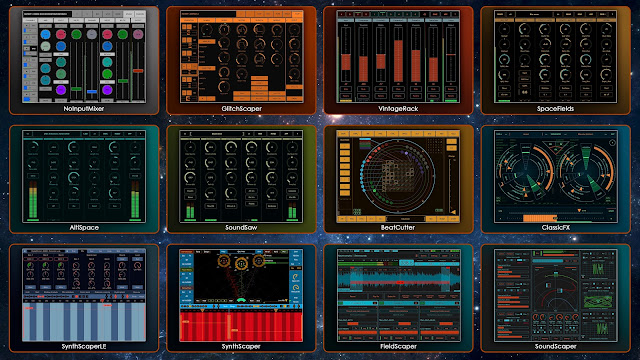Click the green arc icon in SynthScaper

point(241,301)
